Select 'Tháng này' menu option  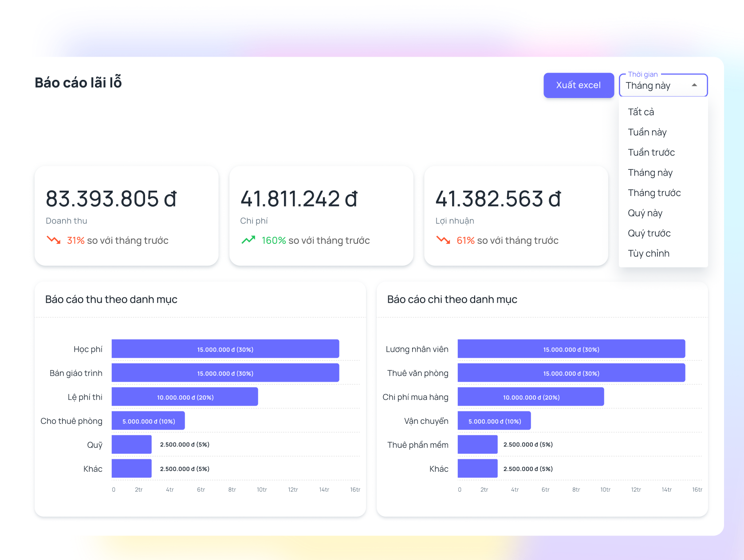click(x=650, y=172)
